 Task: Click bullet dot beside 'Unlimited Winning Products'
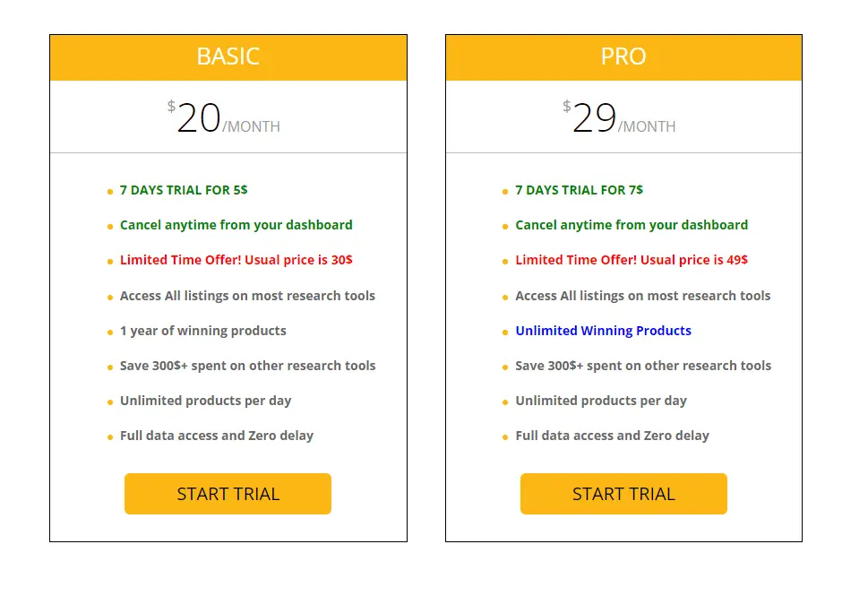point(505,333)
